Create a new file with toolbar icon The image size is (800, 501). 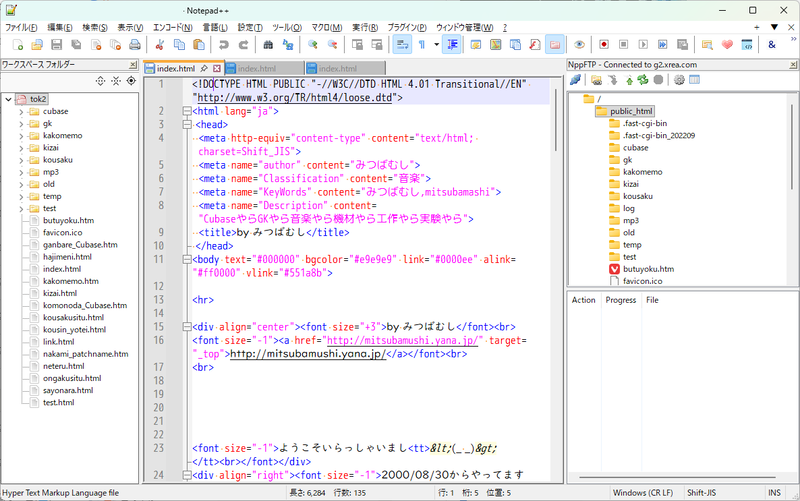point(17,45)
